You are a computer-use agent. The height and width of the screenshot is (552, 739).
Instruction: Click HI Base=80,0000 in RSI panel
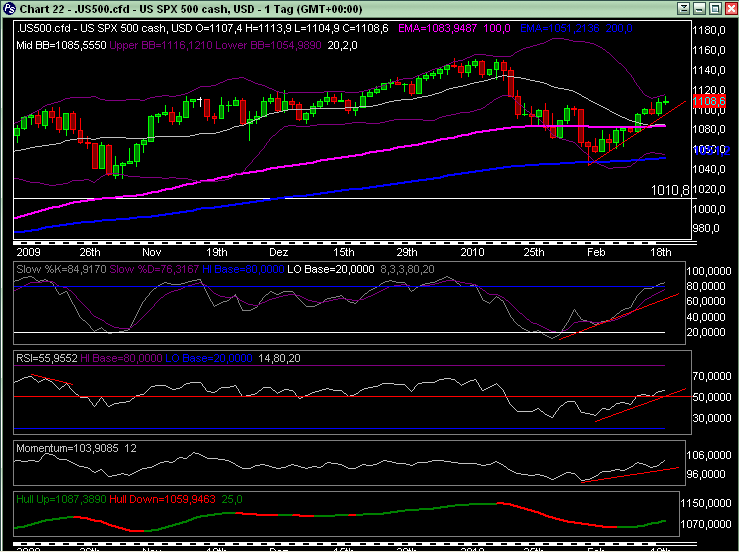(x=121, y=358)
